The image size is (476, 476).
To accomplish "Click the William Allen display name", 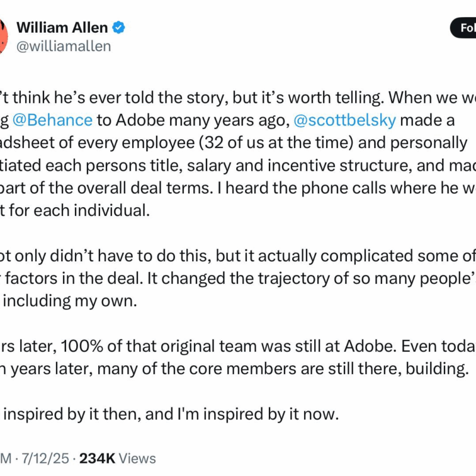I will (x=62, y=27).
